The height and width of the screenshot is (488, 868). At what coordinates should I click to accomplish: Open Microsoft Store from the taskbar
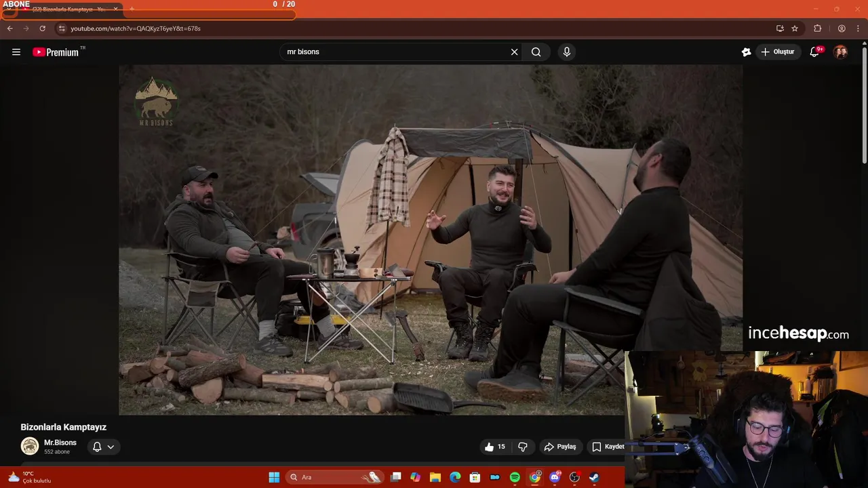475,477
